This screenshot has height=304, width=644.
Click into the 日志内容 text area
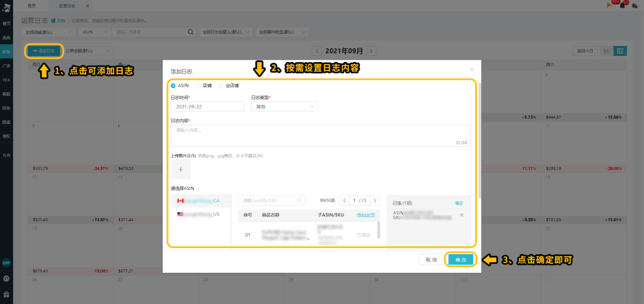point(320,135)
